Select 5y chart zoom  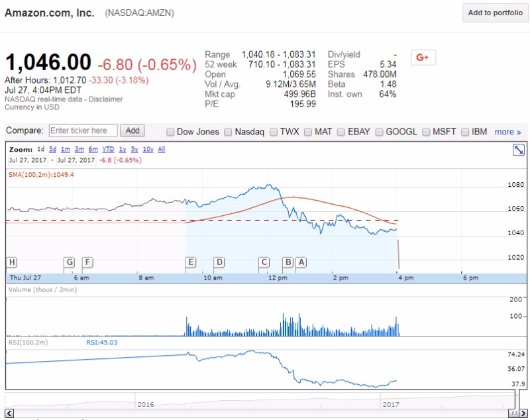click(134, 149)
